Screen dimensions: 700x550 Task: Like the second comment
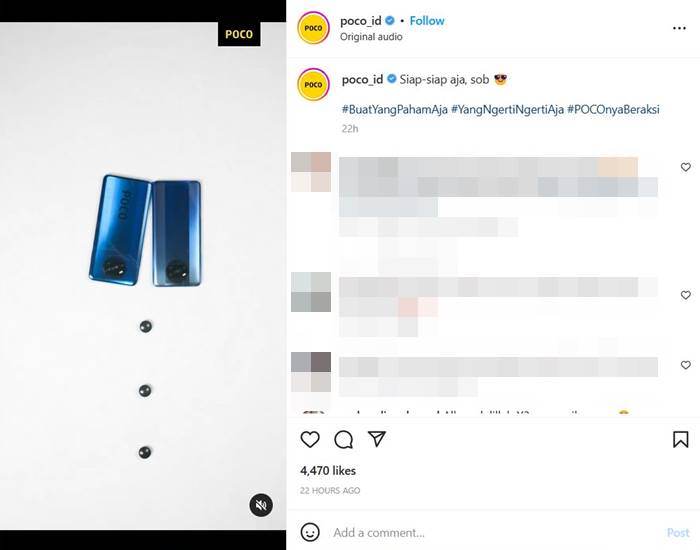pyautogui.click(x=685, y=295)
